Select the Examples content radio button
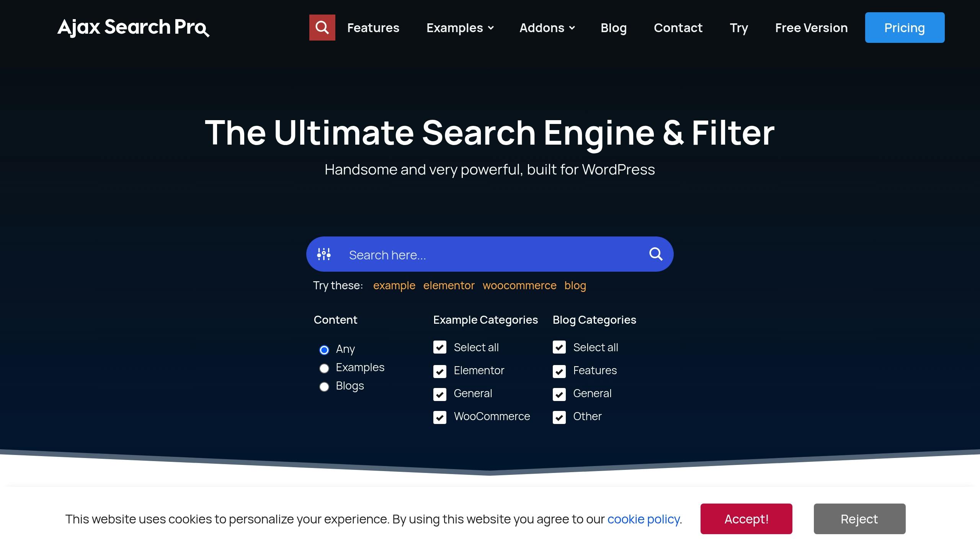The width and height of the screenshot is (980, 551). click(x=324, y=368)
